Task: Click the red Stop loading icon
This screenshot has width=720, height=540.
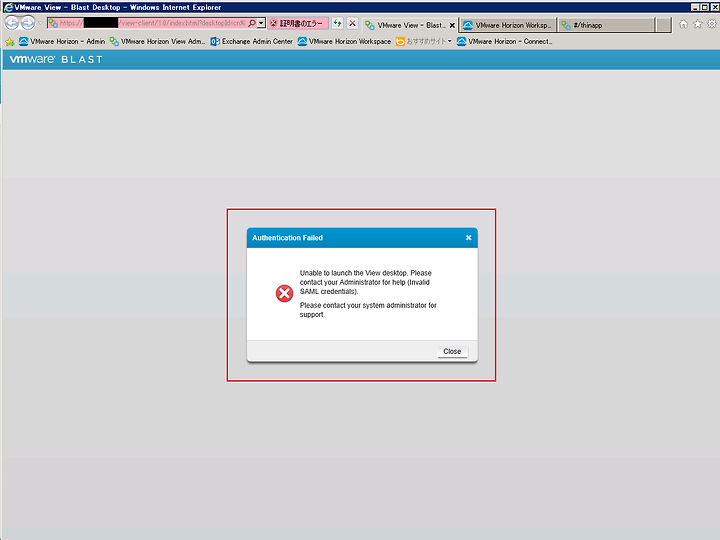Action: point(352,23)
